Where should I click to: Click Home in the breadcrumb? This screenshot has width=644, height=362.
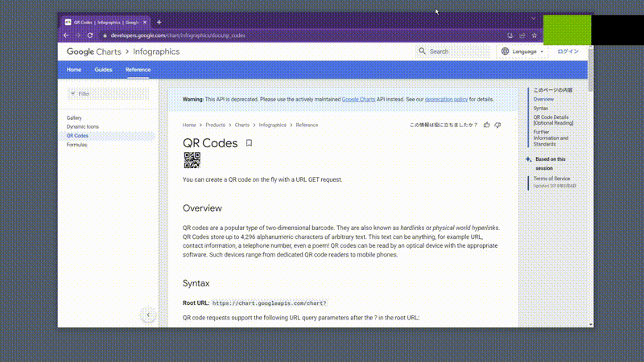click(189, 125)
